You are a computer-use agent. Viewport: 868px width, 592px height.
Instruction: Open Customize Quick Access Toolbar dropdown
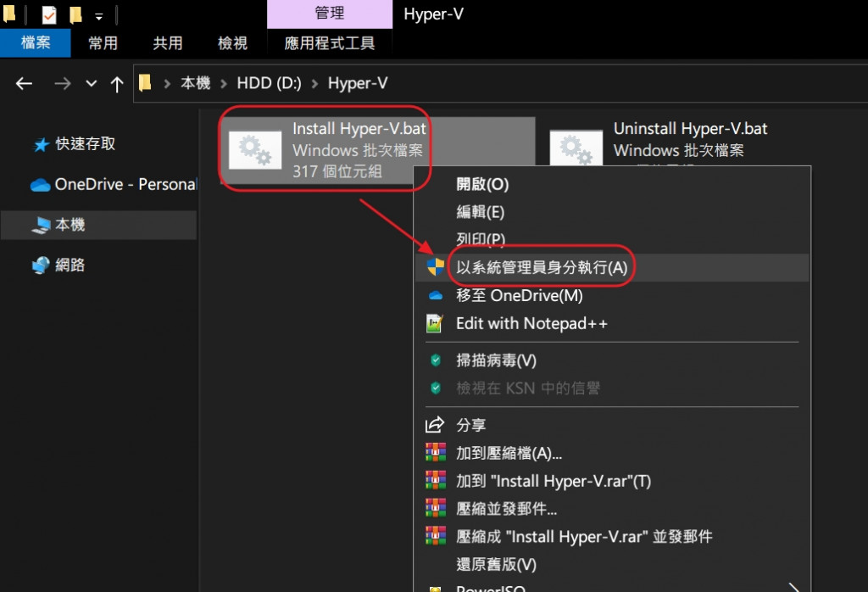pos(98,17)
